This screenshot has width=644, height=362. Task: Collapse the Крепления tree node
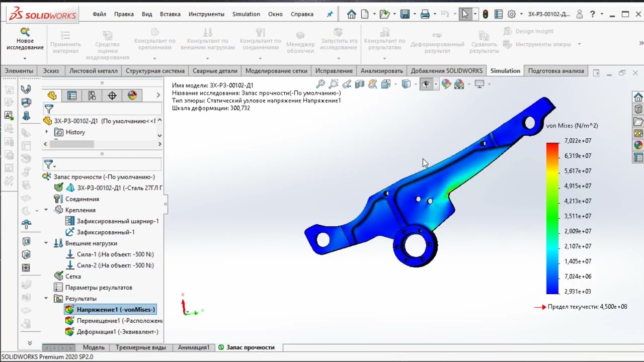(x=47, y=210)
